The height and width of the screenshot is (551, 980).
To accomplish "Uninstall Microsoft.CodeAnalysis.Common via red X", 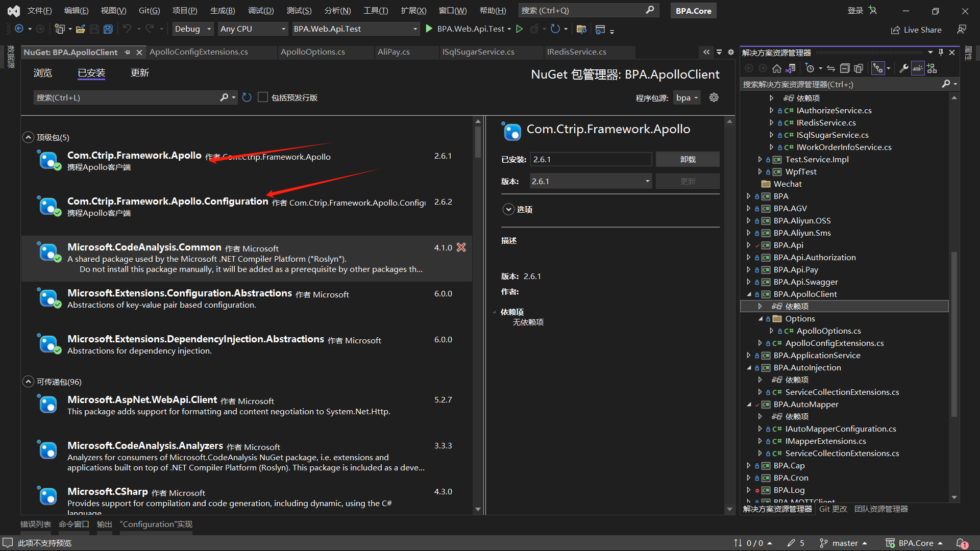I will coord(461,247).
